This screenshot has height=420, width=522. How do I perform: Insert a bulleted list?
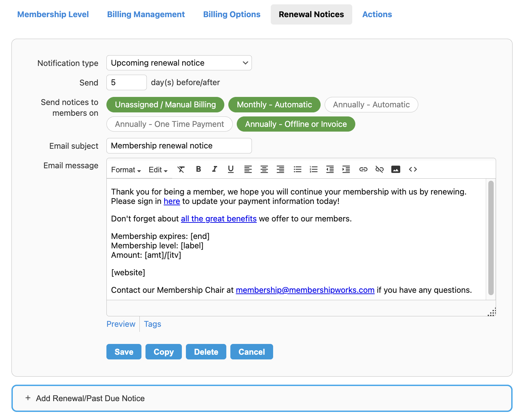pos(297,169)
